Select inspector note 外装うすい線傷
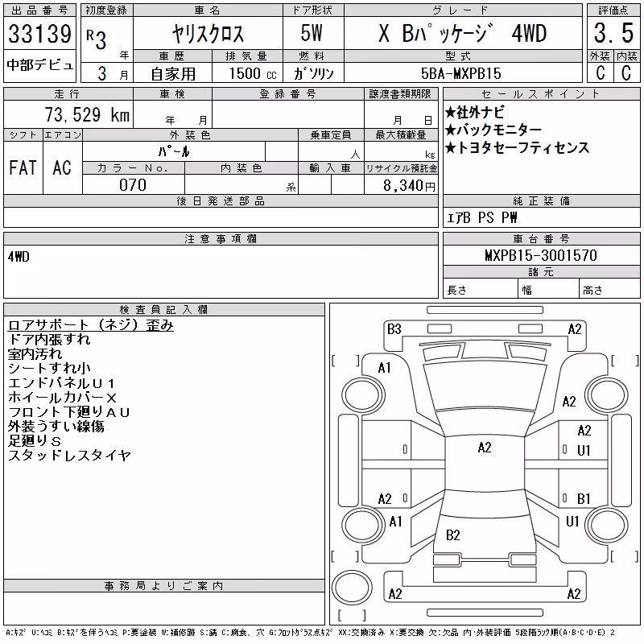 [x=56, y=427]
